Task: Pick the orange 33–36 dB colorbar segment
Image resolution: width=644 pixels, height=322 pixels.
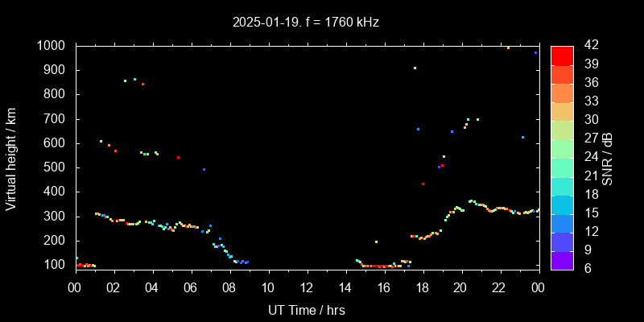Action: 562,93
